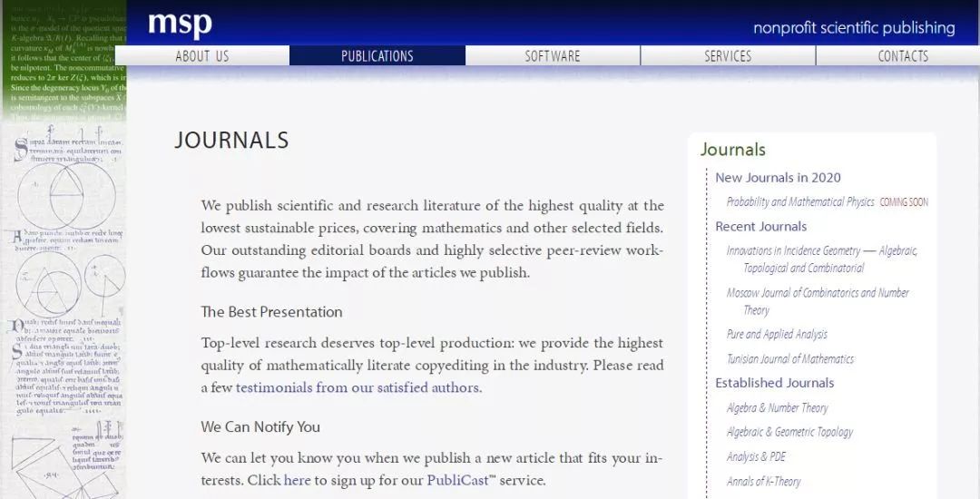Go to Algebraic & Geometric Topology
The height and width of the screenshot is (499, 980).
789,432
